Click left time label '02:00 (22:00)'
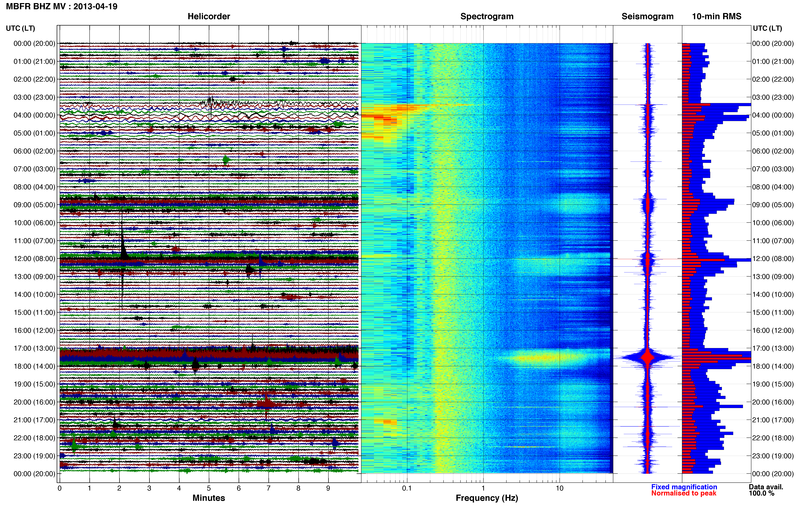 click(34, 79)
